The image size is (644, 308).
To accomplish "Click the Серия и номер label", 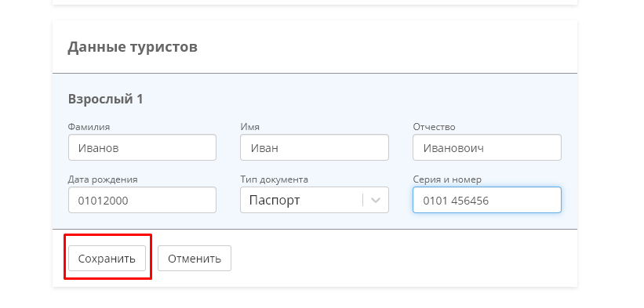I will click(x=447, y=179).
